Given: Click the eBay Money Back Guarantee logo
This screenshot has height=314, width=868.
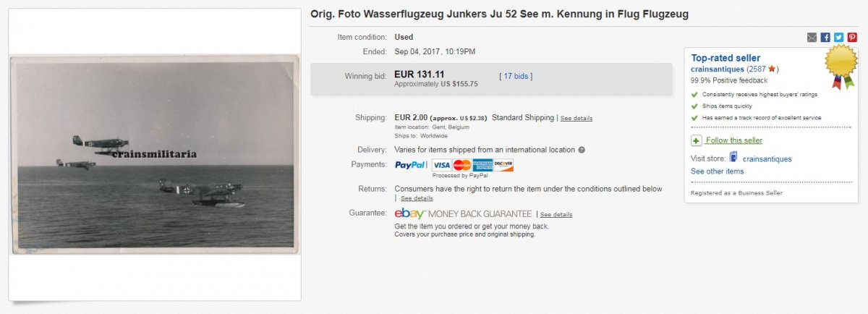Looking at the screenshot, I should click(463, 213).
